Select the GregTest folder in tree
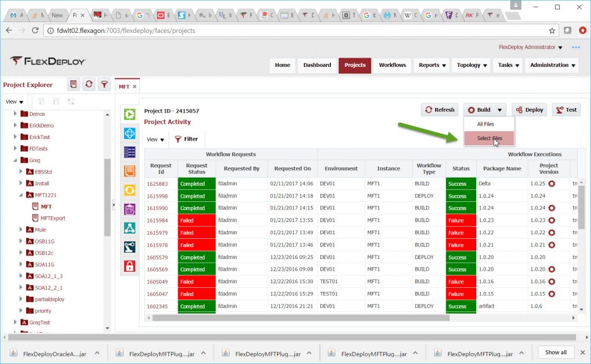The width and height of the screenshot is (591, 364). coord(40,322)
